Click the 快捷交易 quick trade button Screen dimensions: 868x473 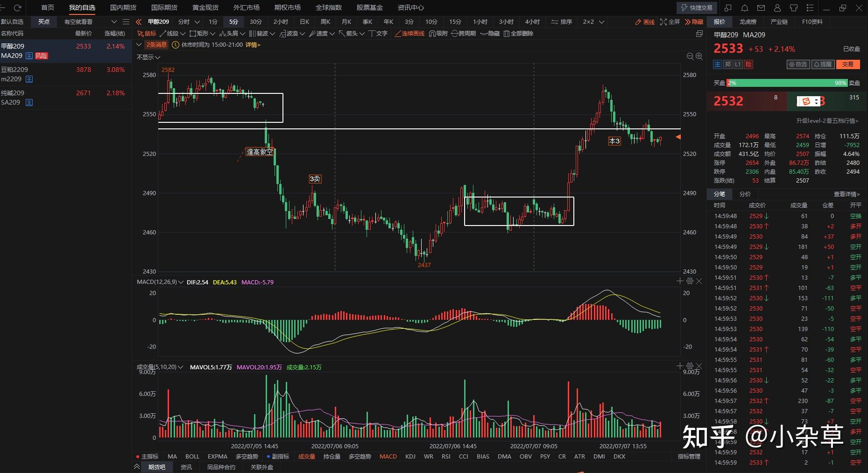697,8
